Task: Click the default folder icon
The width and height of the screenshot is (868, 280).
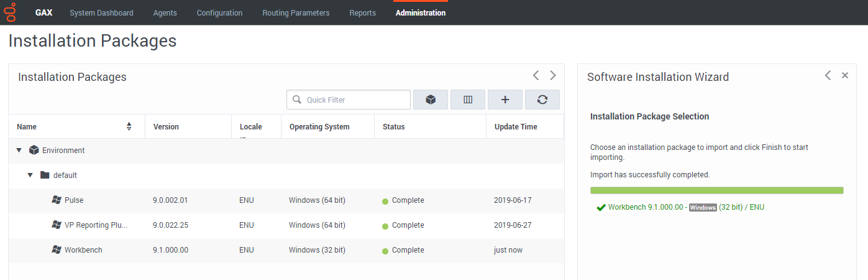Action: (x=45, y=175)
